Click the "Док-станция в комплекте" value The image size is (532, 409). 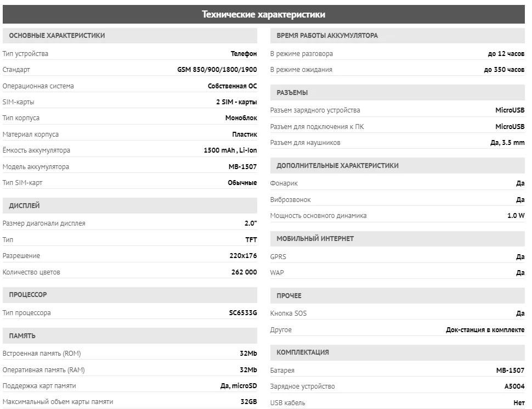pos(485,330)
